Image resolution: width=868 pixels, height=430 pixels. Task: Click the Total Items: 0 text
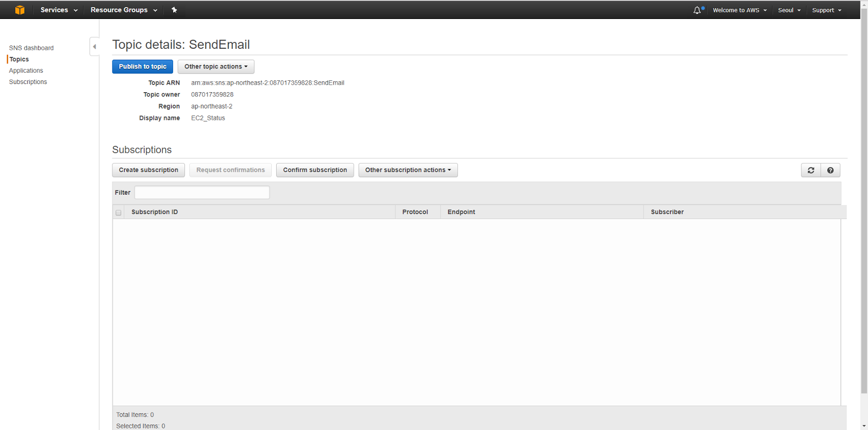pos(135,415)
